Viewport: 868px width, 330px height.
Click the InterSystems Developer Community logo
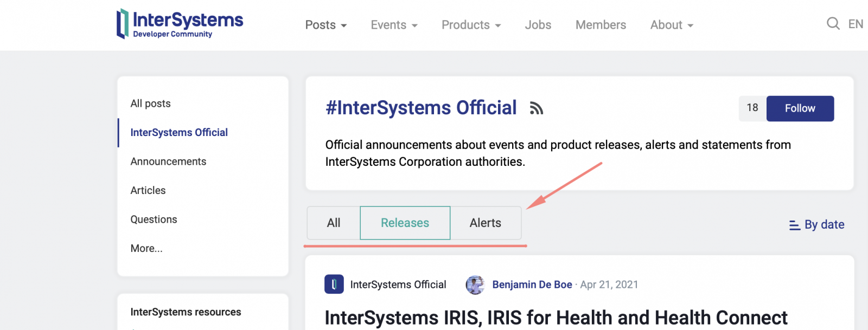coord(180,24)
